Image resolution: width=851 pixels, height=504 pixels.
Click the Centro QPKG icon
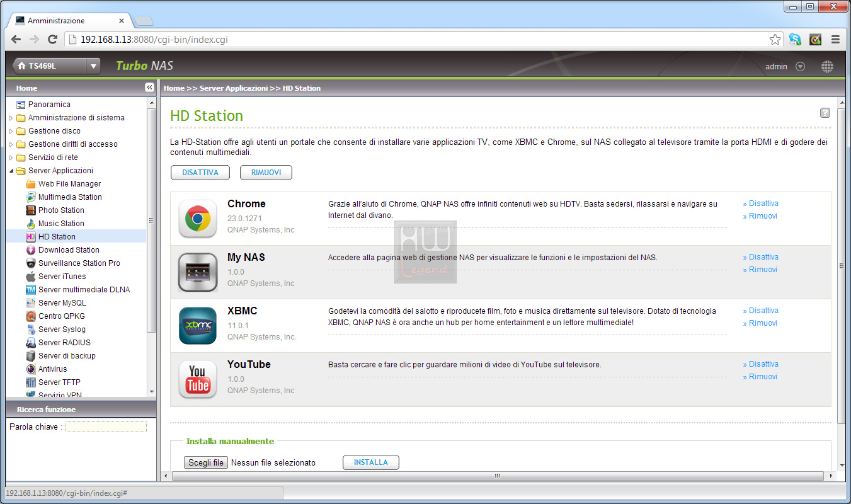coord(31,316)
